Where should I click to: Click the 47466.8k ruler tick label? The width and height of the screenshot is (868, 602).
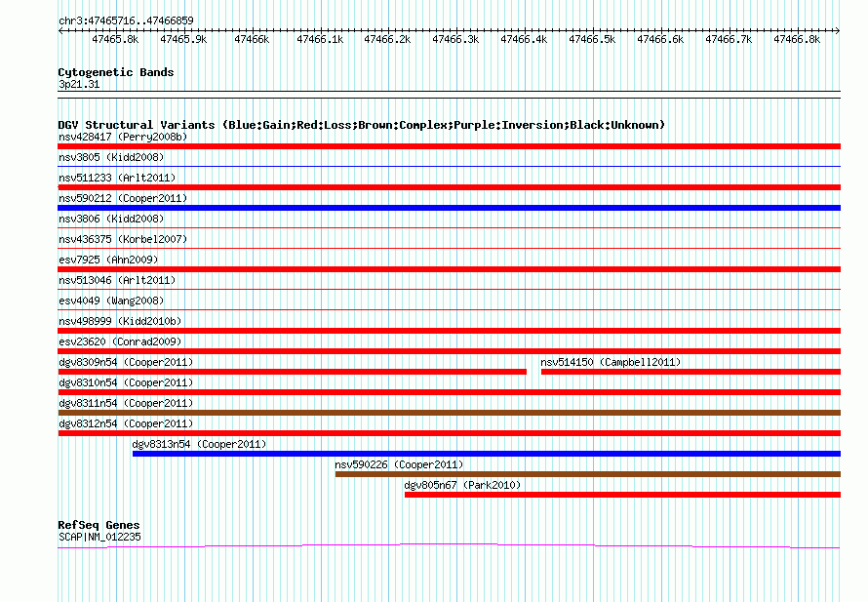[x=797, y=39]
